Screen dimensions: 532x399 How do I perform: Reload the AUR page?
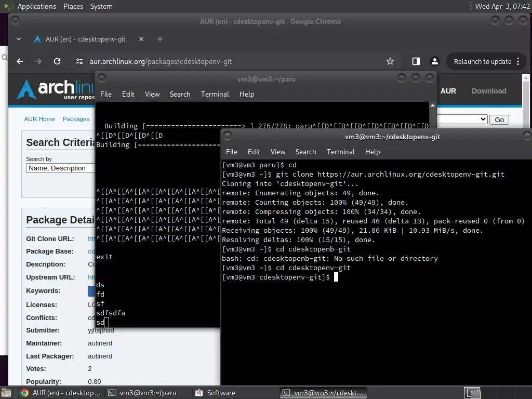[57, 61]
